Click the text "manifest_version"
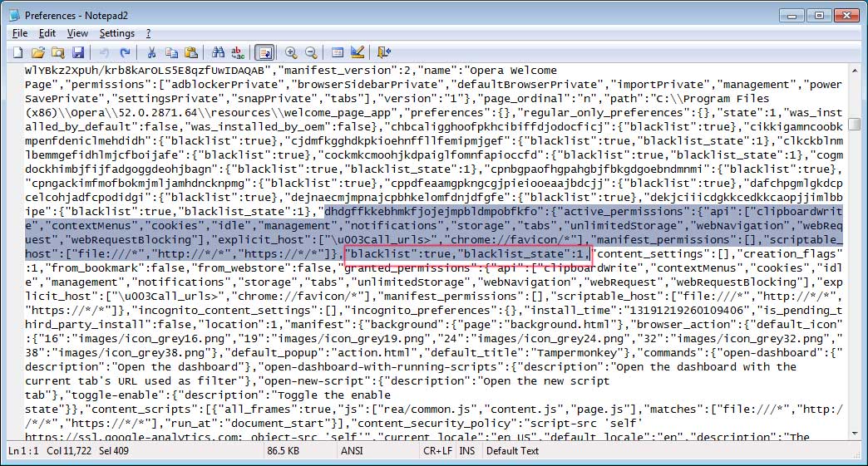868x466 pixels. pos(338,71)
